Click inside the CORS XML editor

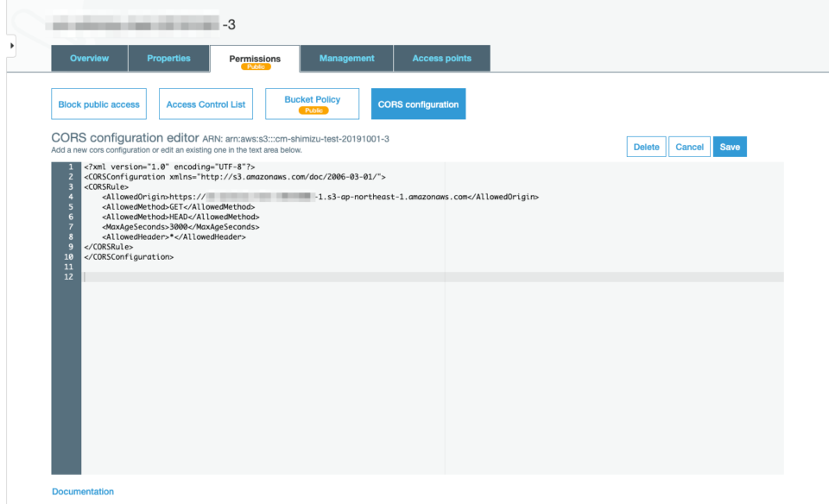pyautogui.click(x=345, y=345)
